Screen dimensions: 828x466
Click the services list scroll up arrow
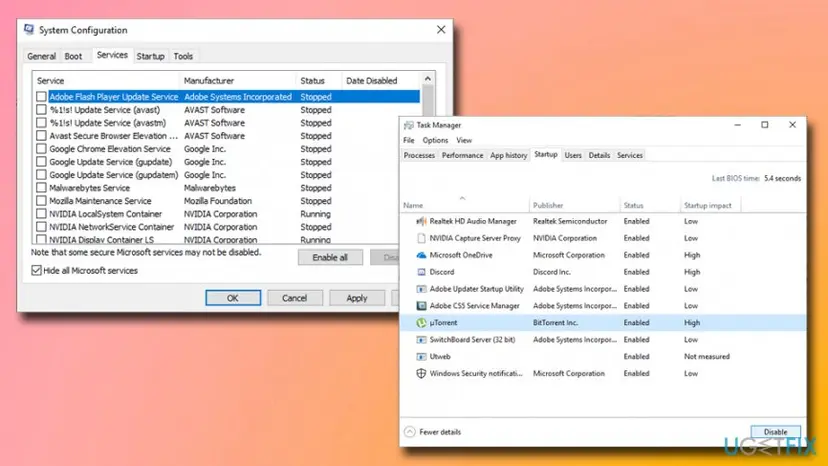click(x=428, y=79)
